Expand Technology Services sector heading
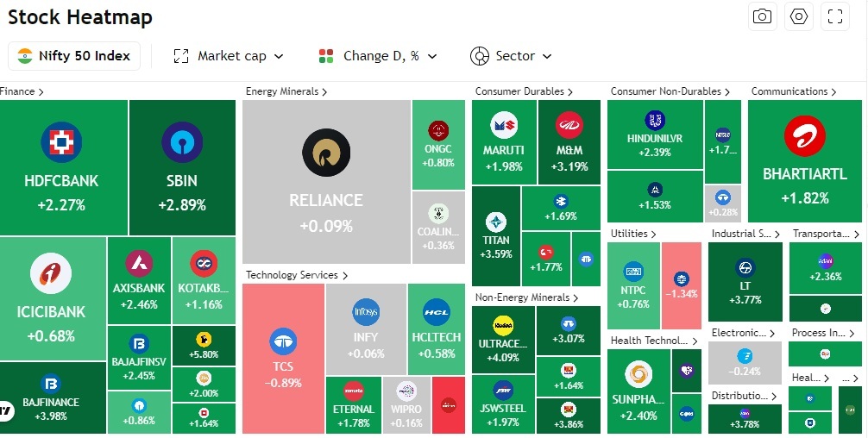This screenshot has height=438, width=868. 297,275
